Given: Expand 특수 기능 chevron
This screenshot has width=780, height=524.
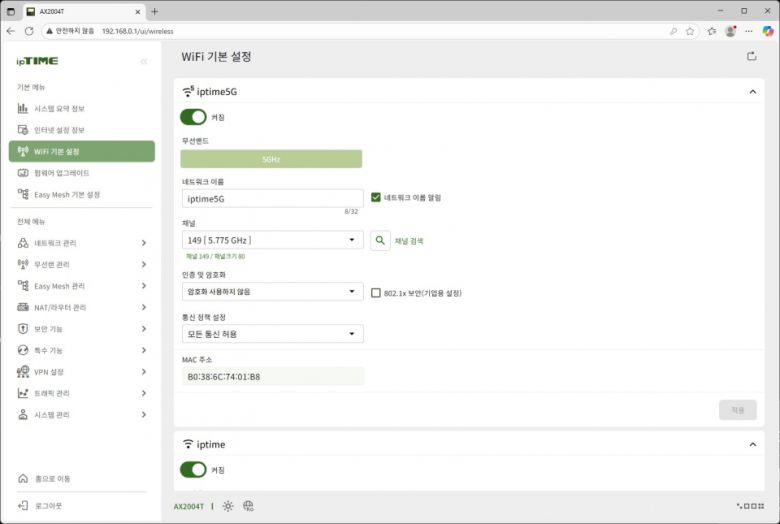Looking at the screenshot, I should (x=144, y=350).
